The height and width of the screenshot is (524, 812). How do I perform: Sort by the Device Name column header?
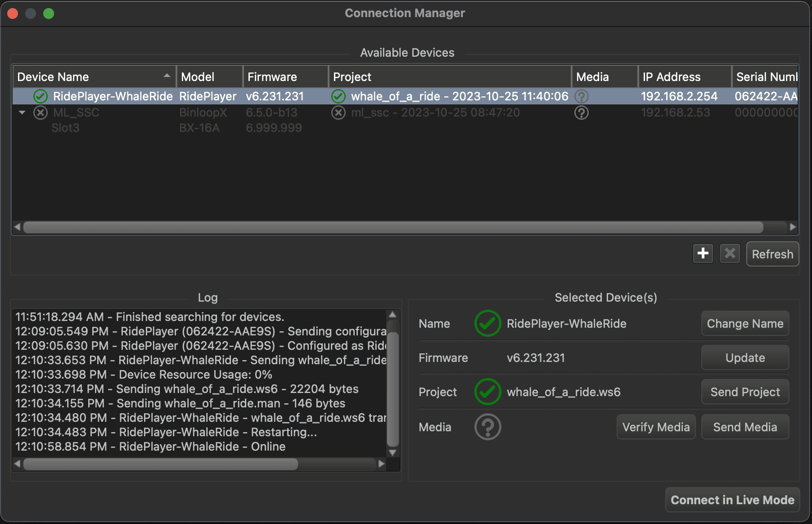(x=90, y=77)
